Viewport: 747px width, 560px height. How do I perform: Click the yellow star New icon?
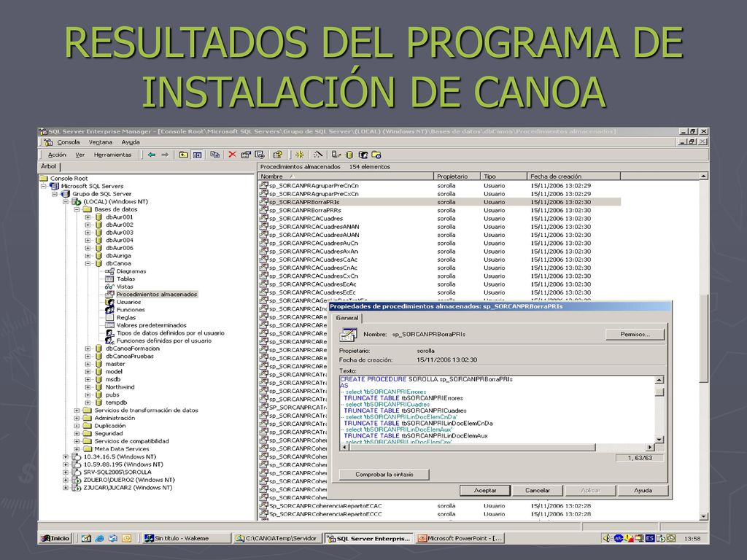click(300, 155)
